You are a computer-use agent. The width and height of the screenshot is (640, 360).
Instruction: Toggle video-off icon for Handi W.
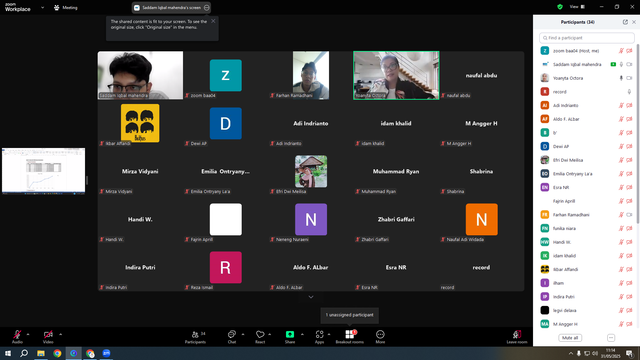(629, 242)
